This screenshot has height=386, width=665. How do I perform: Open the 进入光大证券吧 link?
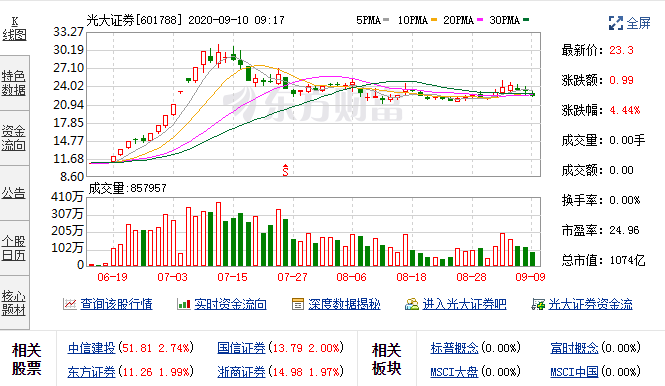click(464, 304)
